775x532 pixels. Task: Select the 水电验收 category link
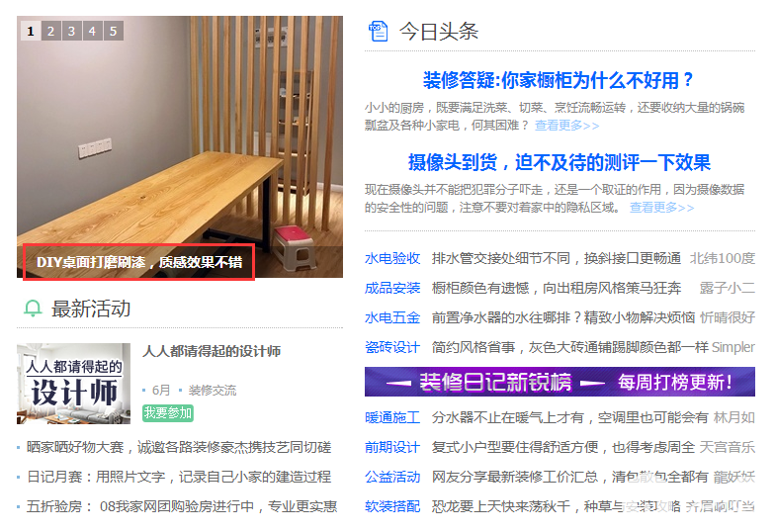[x=392, y=259]
